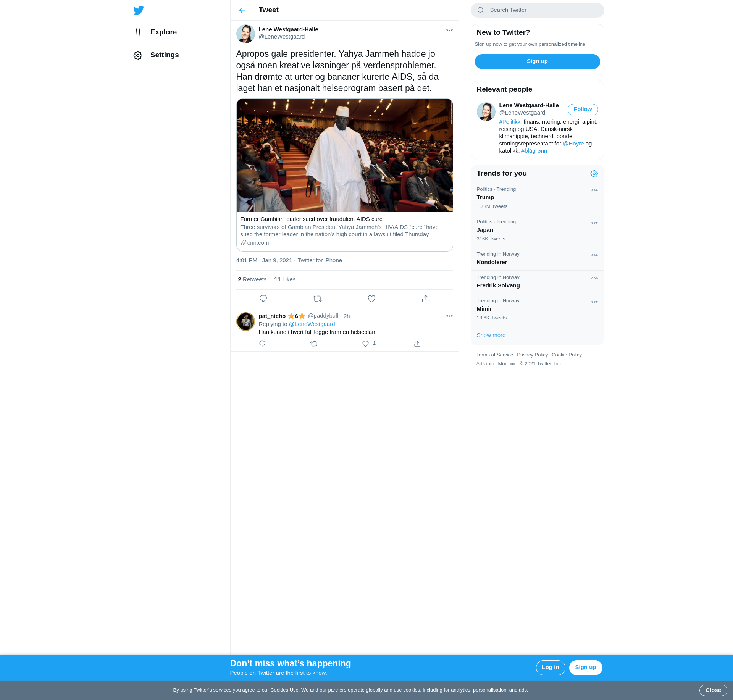Open the Mimir trend
Screen dimensions: 733x700
[x=537, y=310]
